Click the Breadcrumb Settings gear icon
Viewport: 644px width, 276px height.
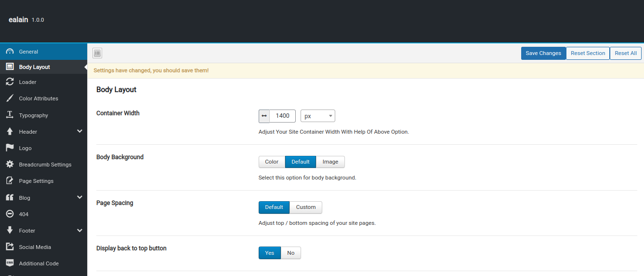tap(10, 165)
